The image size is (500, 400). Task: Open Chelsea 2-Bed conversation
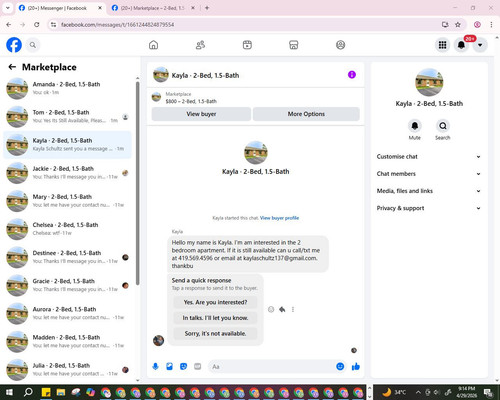68,229
